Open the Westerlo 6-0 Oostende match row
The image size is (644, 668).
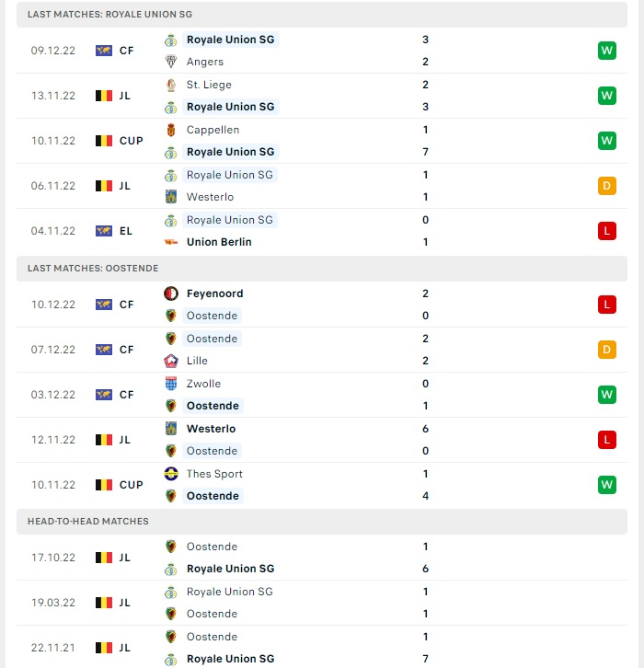click(x=322, y=440)
